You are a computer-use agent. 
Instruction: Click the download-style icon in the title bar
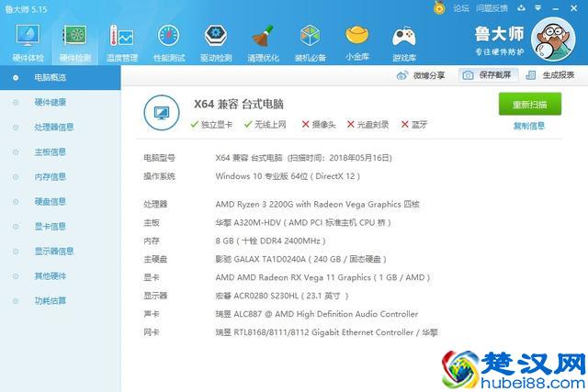coord(521,8)
